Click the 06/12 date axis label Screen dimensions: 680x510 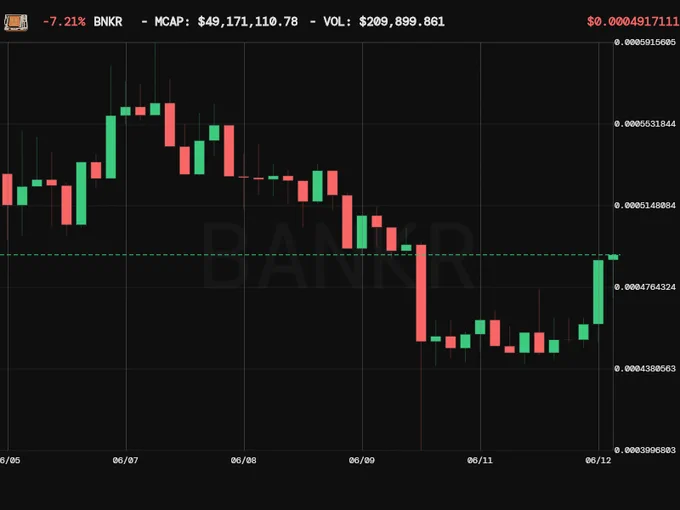[x=598, y=460]
